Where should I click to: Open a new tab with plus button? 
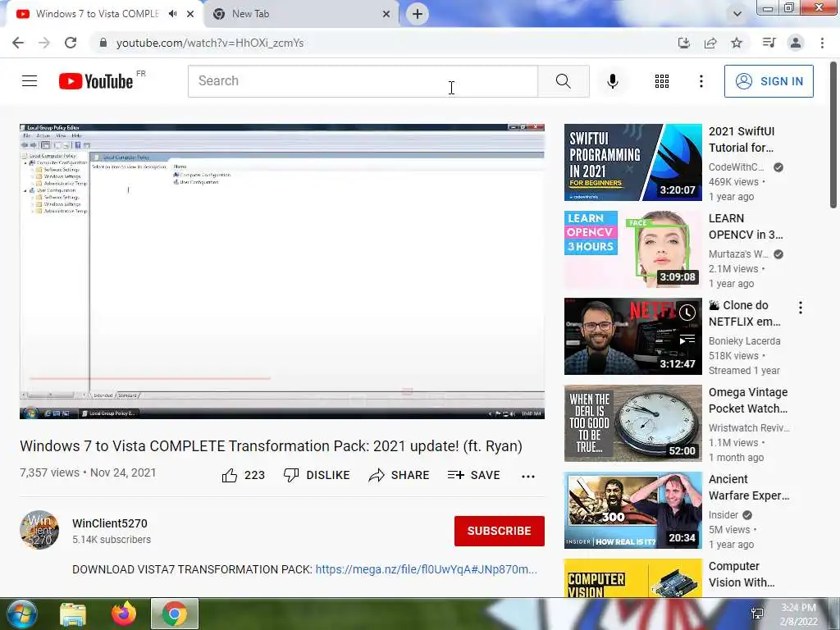(x=418, y=14)
